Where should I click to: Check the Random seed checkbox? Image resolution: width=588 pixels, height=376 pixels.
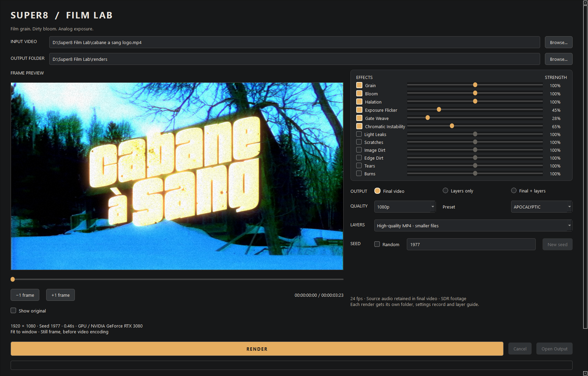coord(377,244)
